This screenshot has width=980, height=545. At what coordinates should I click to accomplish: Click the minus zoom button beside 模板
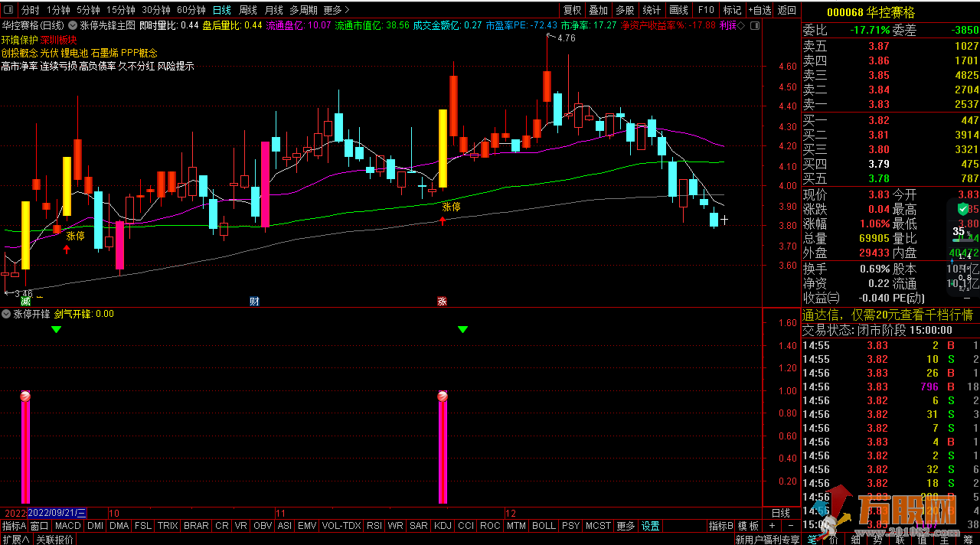point(790,526)
